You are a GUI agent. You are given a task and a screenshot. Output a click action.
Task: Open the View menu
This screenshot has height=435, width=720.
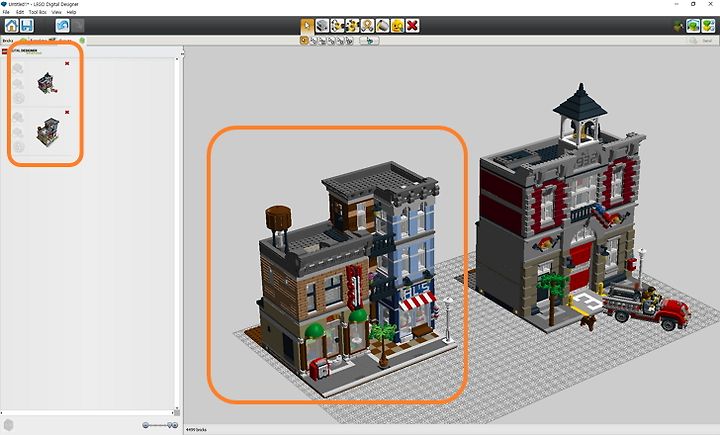click(x=56, y=12)
